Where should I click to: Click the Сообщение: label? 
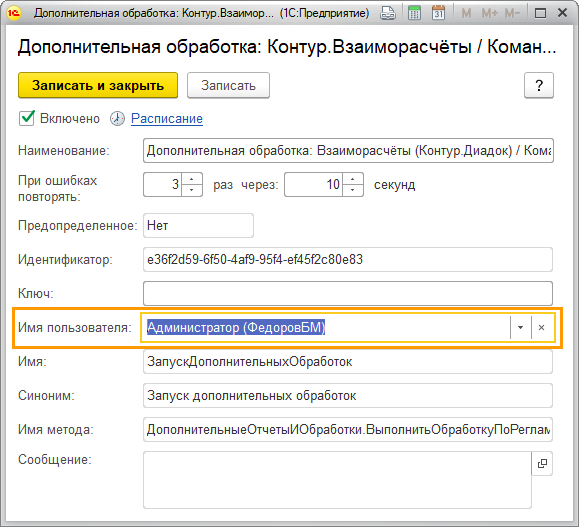tap(55, 460)
